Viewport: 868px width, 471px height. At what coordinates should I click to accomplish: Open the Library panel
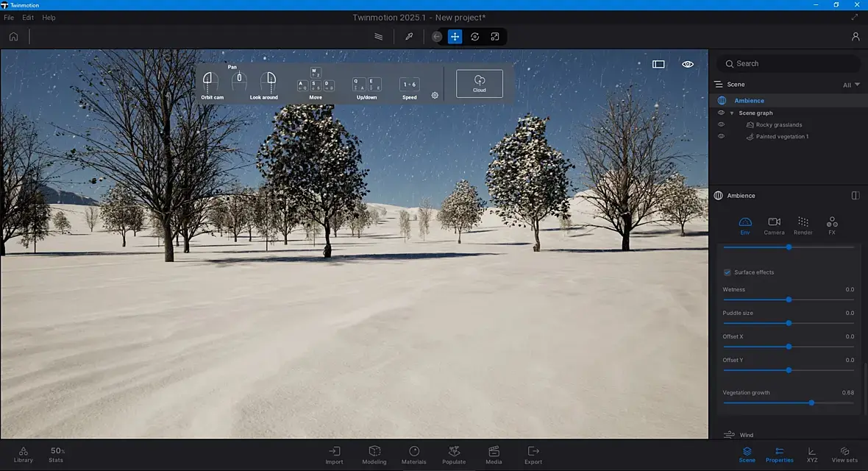coord(24,455)
